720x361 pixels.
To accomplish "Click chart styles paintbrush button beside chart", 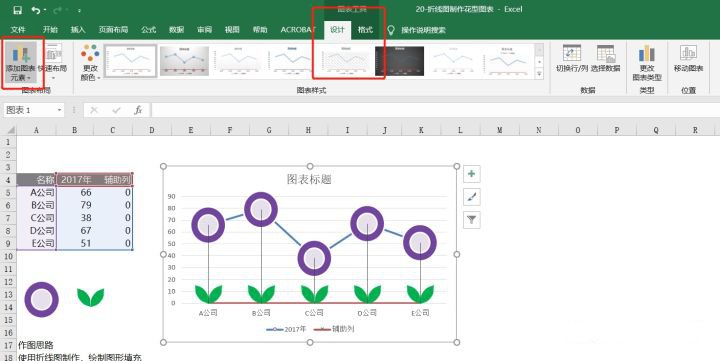I will point(472,197).
